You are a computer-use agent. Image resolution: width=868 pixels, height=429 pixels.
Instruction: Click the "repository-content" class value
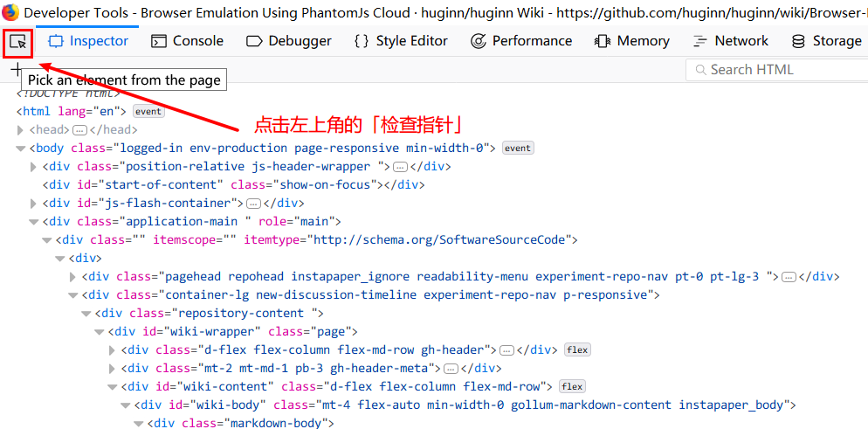tap(240, 314)
